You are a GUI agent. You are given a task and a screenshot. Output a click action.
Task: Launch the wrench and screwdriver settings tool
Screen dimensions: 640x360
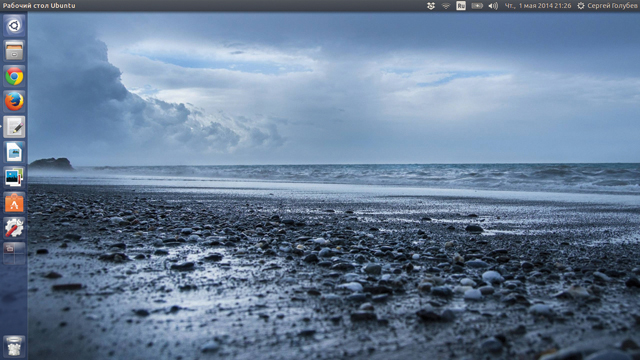pos(14,228)
